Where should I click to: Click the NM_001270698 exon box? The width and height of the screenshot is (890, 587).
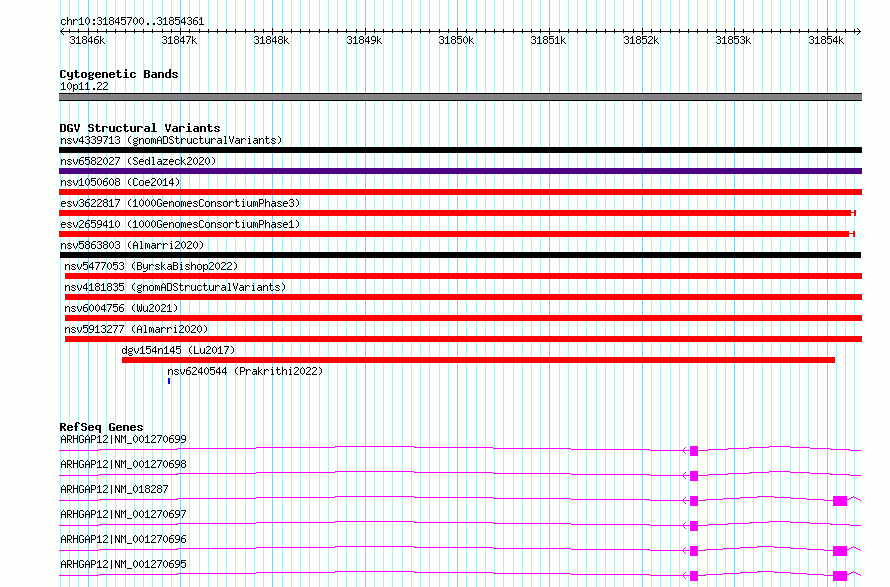pos(694,476)
